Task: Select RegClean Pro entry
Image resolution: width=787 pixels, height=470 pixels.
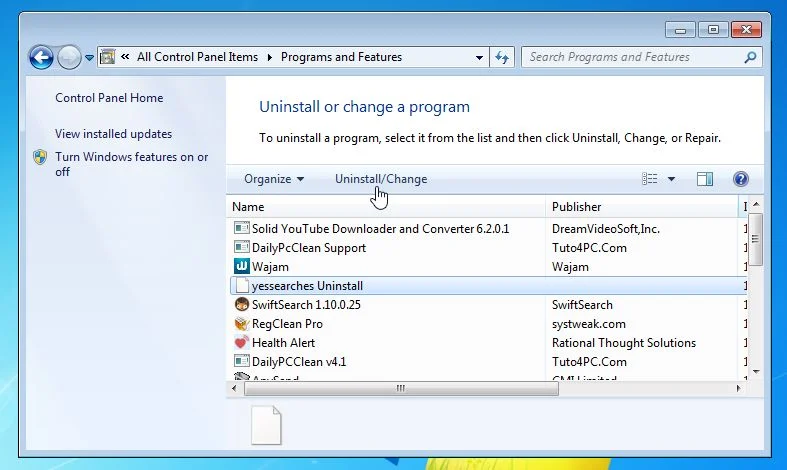Action: (287, 324)
